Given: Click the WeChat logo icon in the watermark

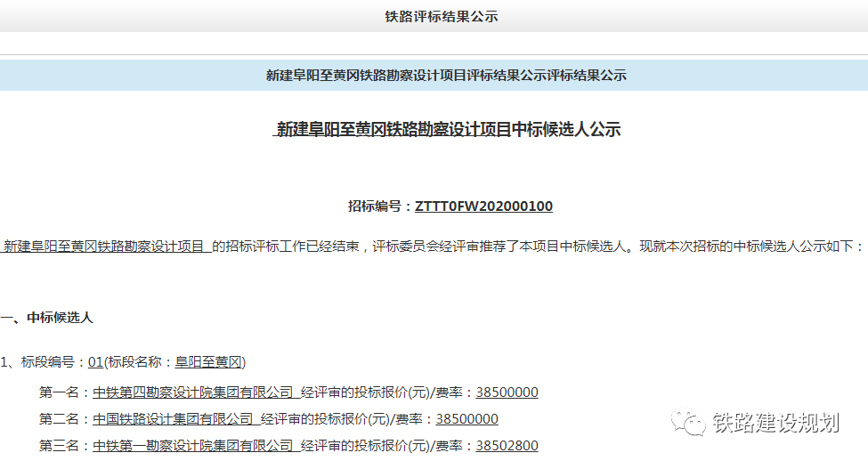Looking at the screenshot, I should click(689, 422).
